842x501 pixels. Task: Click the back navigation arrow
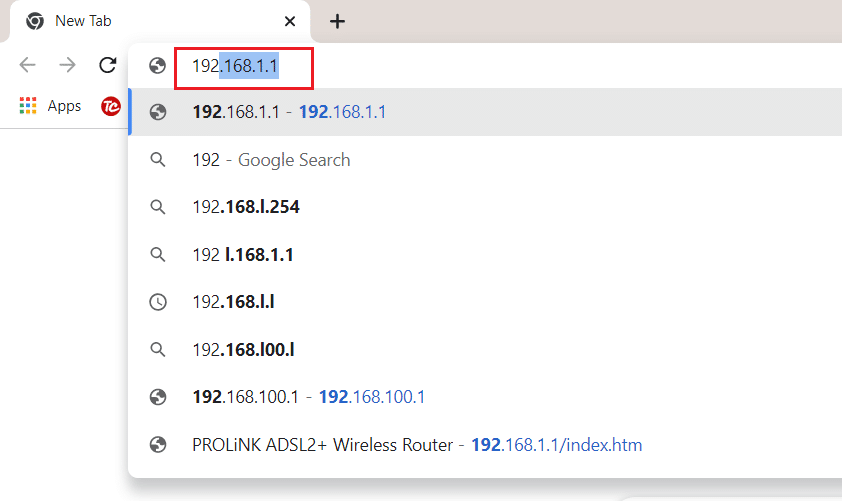pos(27,66)
